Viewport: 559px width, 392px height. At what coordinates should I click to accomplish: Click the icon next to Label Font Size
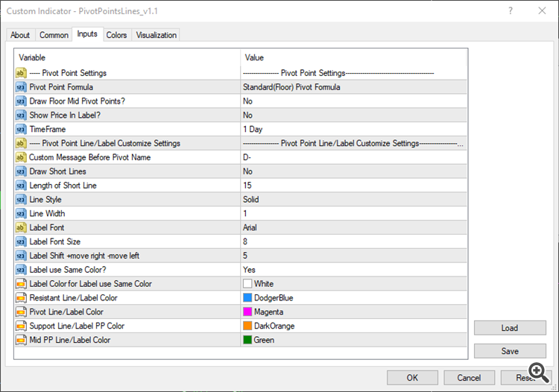coord(21,242)
